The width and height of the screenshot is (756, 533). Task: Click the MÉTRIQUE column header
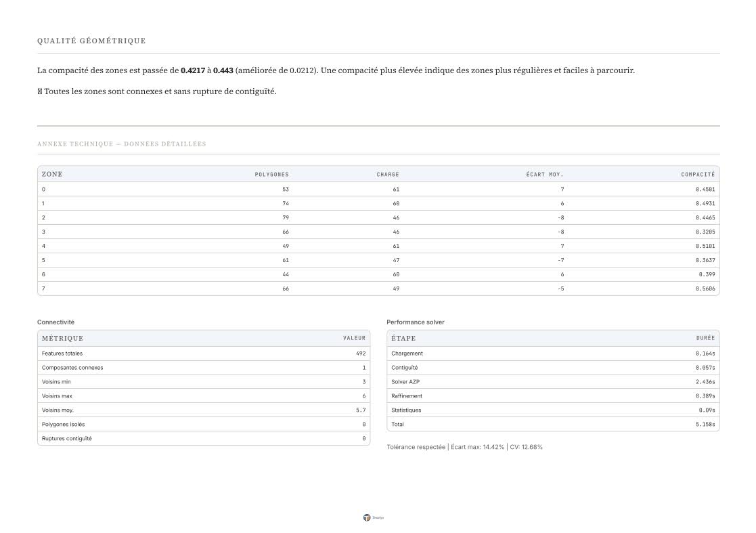(63, 338)
